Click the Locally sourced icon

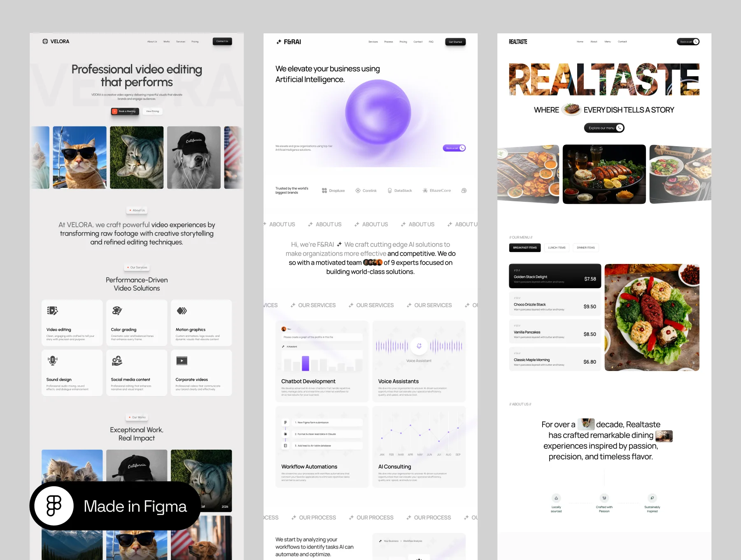pos(556,498)
